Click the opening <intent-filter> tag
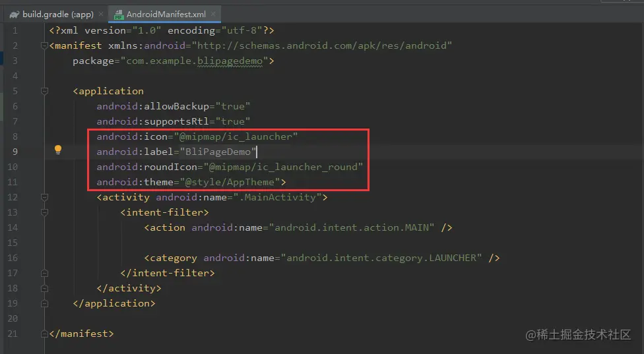644x354 pixels. point(164,212)
